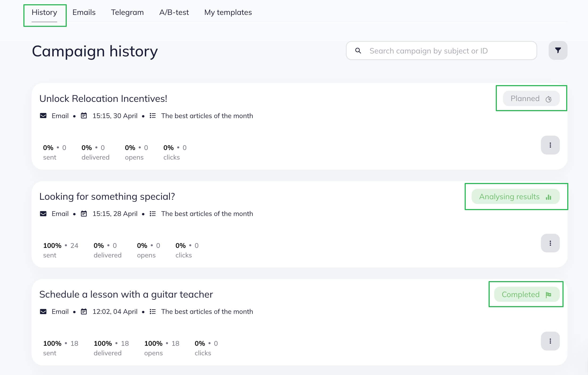Click delivered statistic of Looking for something special

pyautogui.click(x=107, y=250)
